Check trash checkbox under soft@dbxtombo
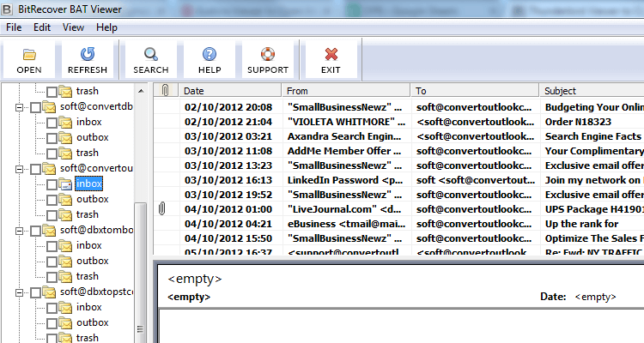Viewport: 644px width, 343px height. (52, 277)
